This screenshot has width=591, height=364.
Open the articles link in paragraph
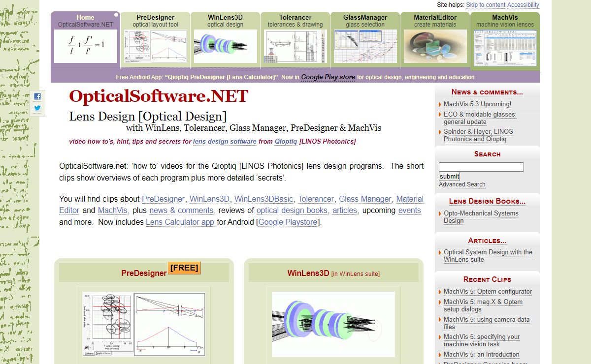(x=345, y=210)
